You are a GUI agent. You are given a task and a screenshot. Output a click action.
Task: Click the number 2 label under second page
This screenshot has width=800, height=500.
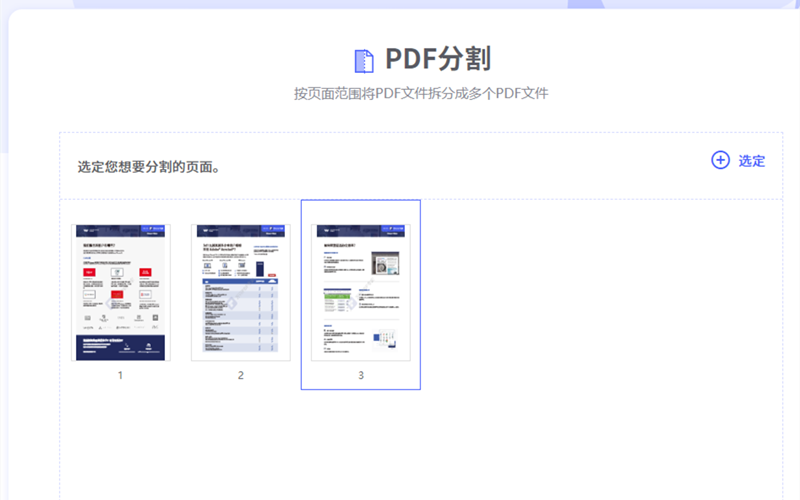click(x=241, y=376)
